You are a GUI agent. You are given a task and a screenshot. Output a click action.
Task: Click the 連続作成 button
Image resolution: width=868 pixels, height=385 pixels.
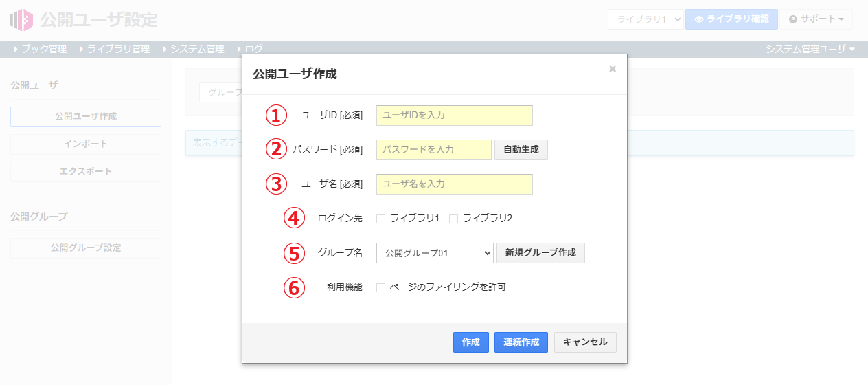tap(521, 342)
